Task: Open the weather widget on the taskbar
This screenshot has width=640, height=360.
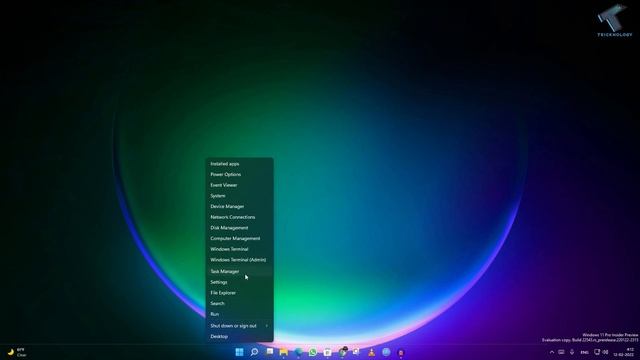Action: click(17, 352)
